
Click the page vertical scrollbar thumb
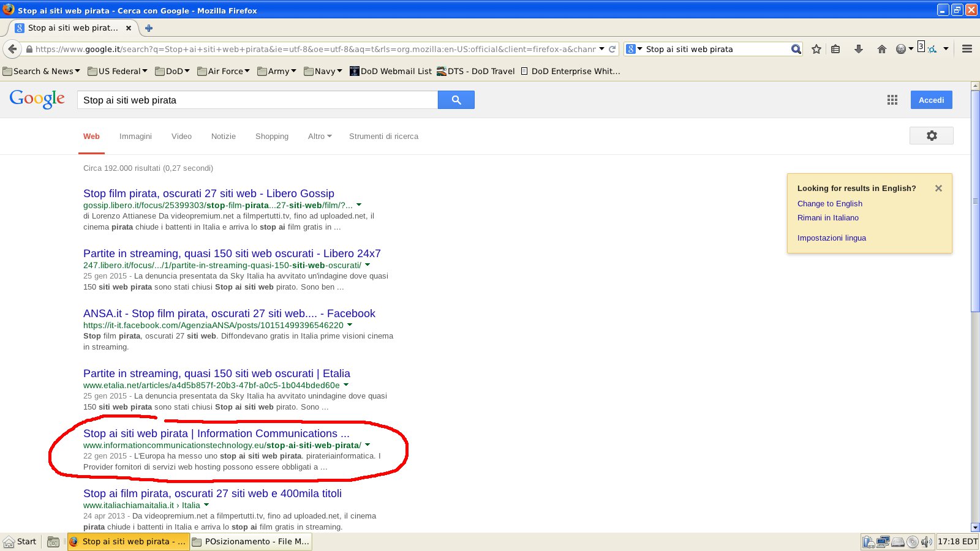975,202
